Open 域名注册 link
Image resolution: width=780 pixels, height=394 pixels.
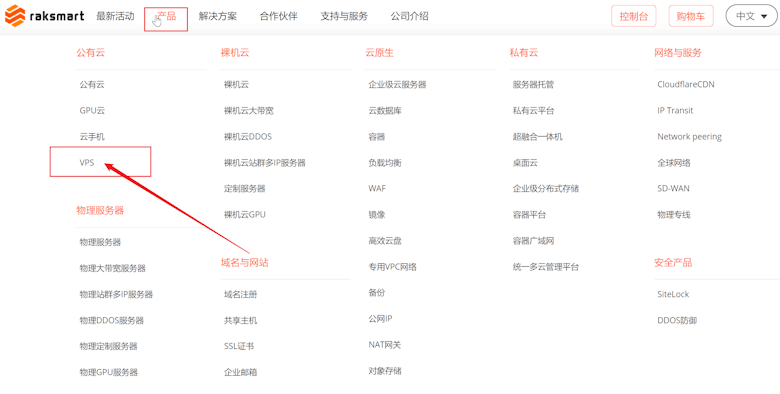point(240,294)
